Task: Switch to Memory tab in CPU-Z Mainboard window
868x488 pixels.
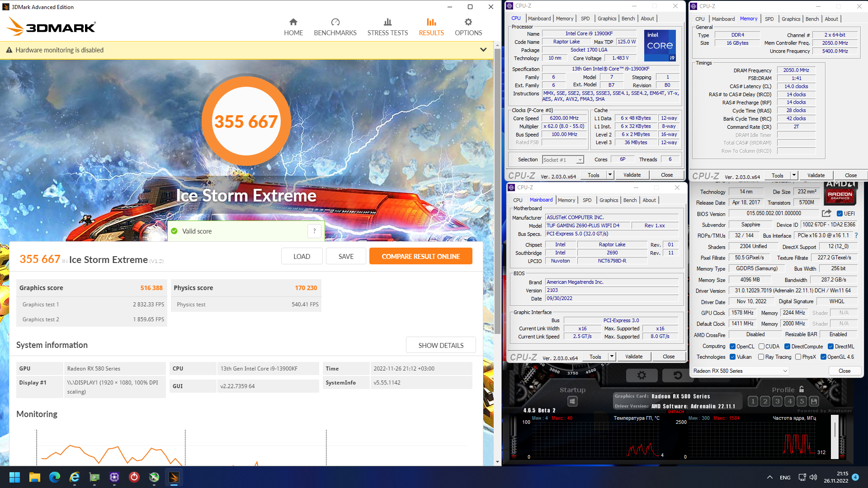Action: [566, 200]
